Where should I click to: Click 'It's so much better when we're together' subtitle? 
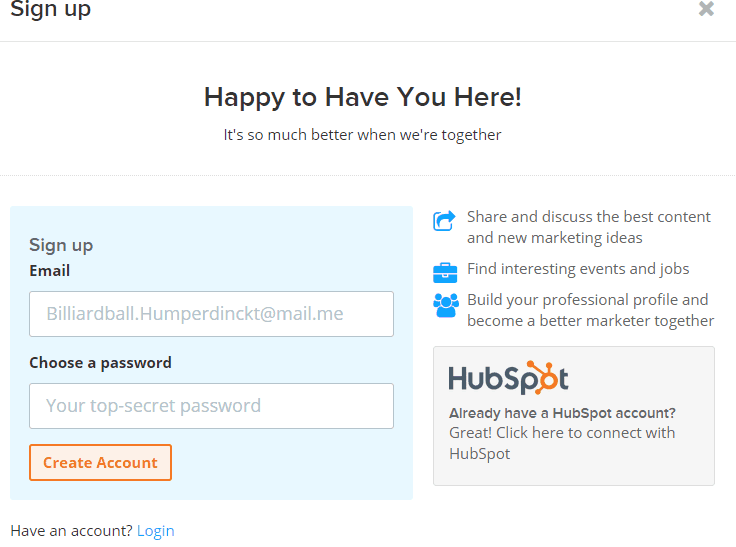pos(362,135)
